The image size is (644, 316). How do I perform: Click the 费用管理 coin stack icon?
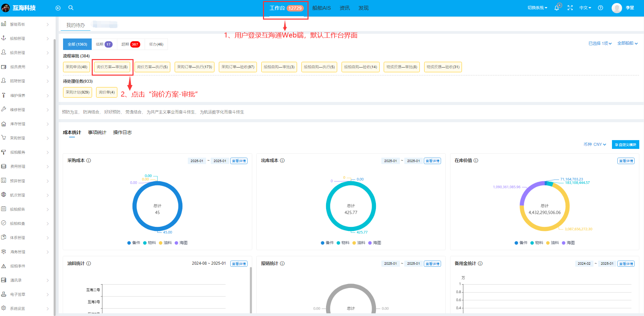[4, 166]
